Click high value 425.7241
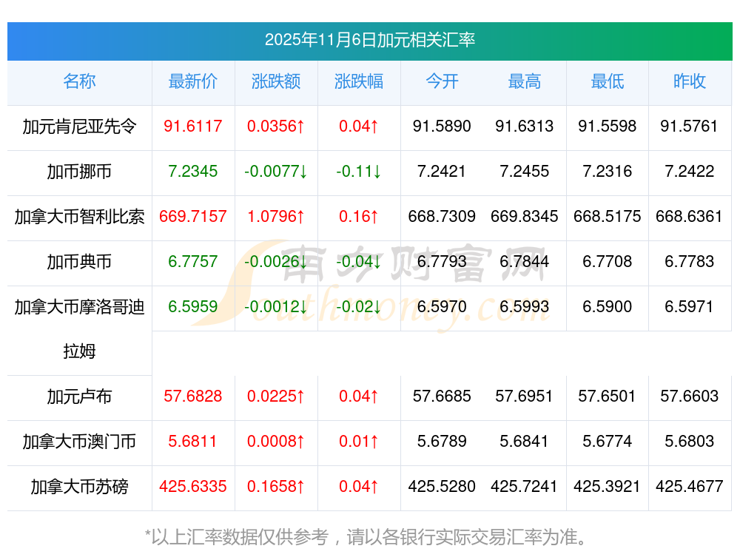The height and width of the screenshot is (560, 740). point(525,487)
